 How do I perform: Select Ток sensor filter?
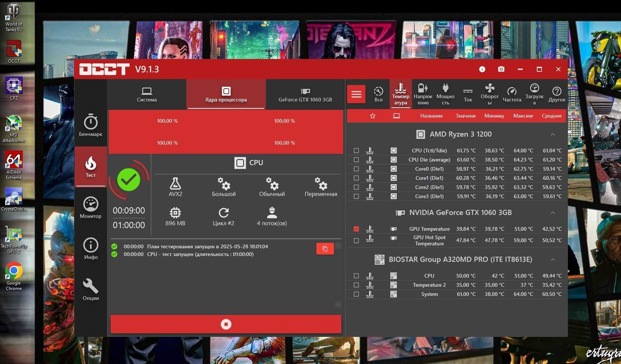(x=468, y=94)
